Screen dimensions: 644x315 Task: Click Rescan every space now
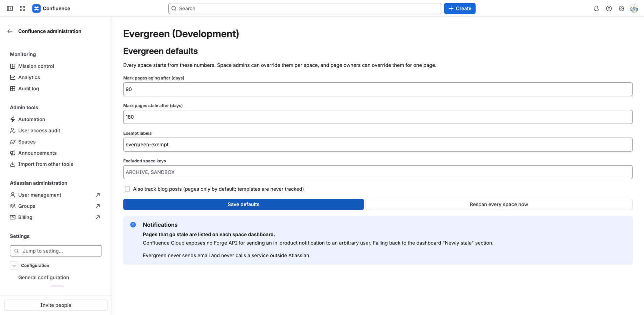[499, 204]
